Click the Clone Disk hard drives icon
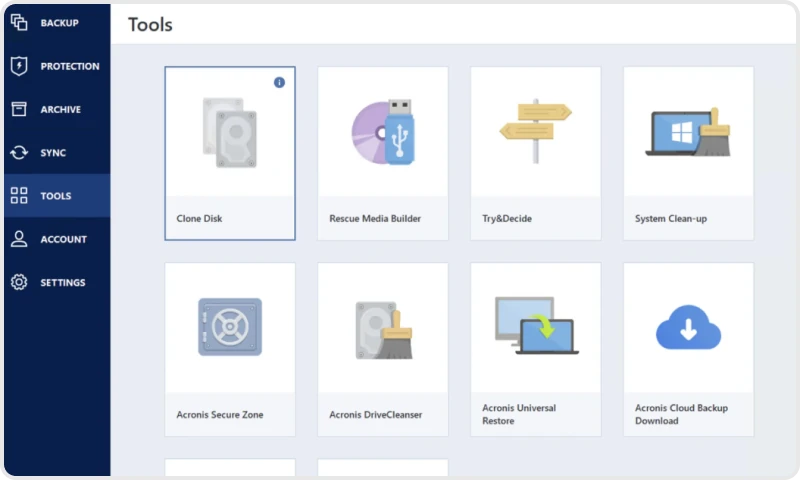This screenshot has height=480, width=800. (x=230, y=132)
